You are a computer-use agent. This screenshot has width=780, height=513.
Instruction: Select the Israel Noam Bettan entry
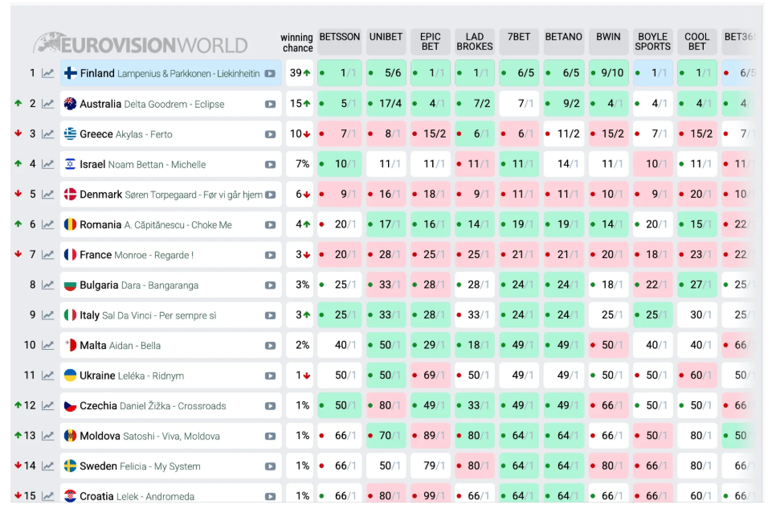pos(171,164)
